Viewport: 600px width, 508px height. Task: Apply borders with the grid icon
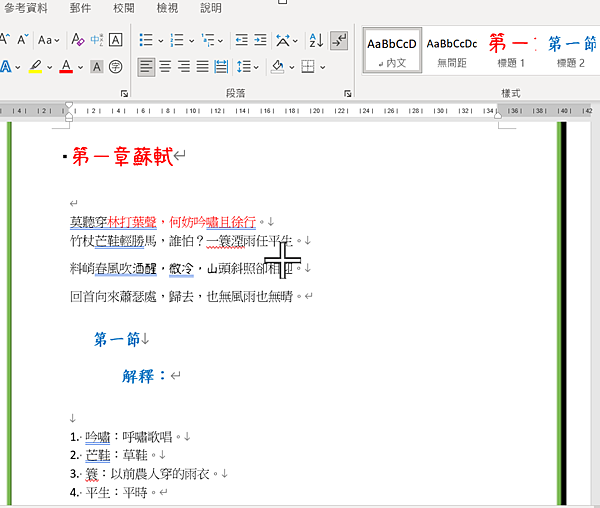tap(308, 67)
